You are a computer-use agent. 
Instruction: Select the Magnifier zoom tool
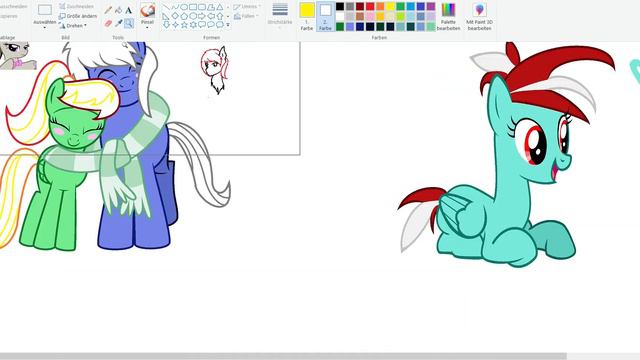[x=129, y=24]
